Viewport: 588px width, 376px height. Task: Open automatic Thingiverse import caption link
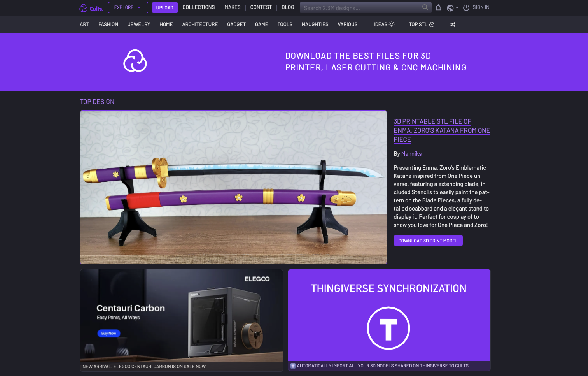tap(383, 366)
